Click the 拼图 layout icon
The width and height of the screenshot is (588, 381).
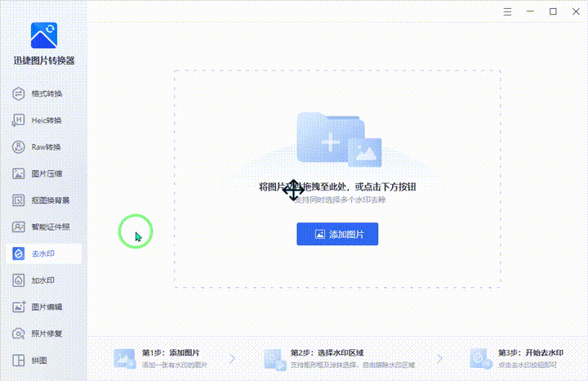click(18, 361)
